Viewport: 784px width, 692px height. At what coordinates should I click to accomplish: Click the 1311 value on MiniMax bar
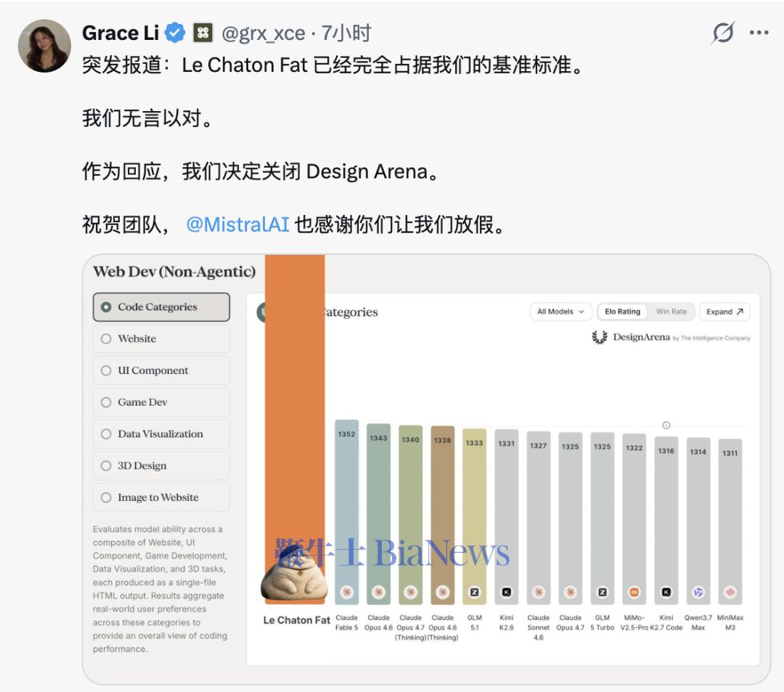[x=730, y=454]
